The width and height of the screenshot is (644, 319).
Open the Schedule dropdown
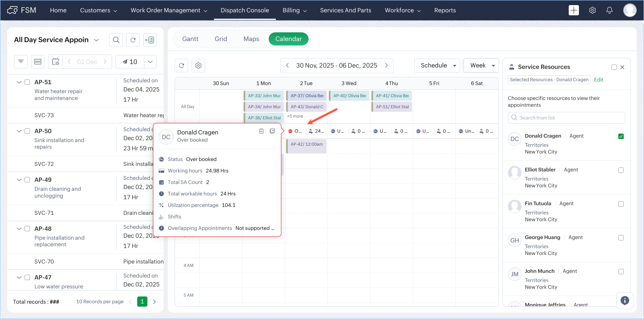coord(437,66)
